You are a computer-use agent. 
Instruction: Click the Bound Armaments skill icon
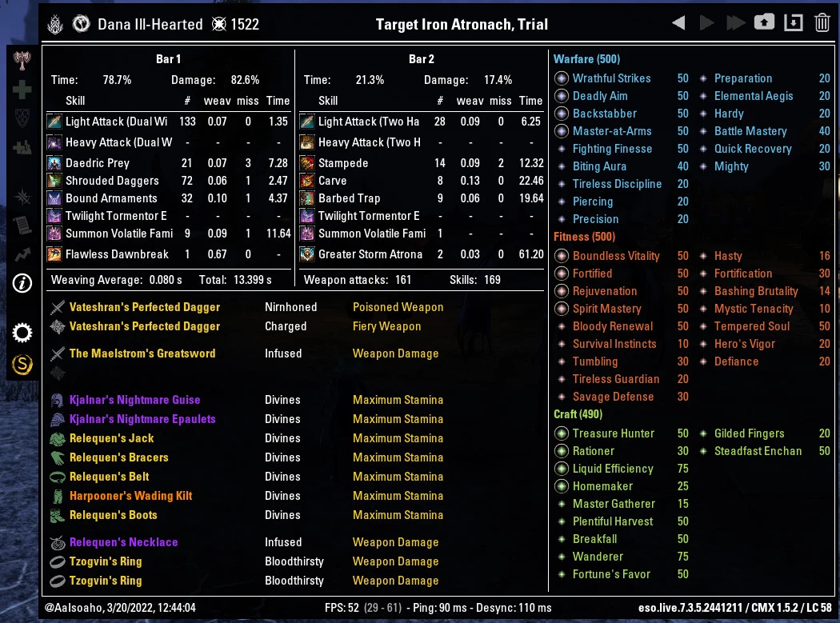coord(54,198)
